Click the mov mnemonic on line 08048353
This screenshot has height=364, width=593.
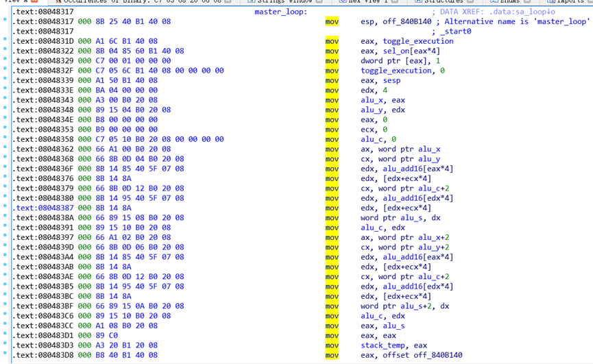pos(332,130)
